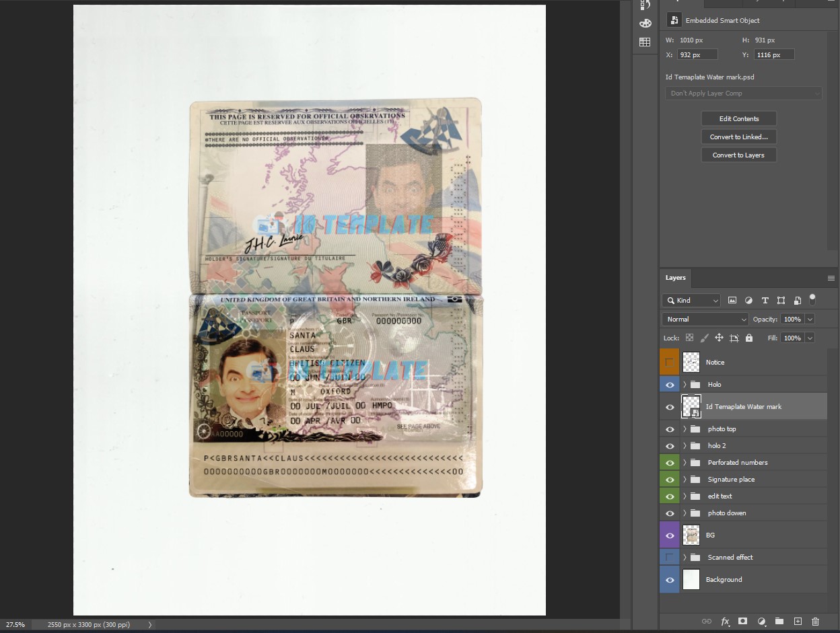Click the watermark smart object thumbnail

point(691,407)
